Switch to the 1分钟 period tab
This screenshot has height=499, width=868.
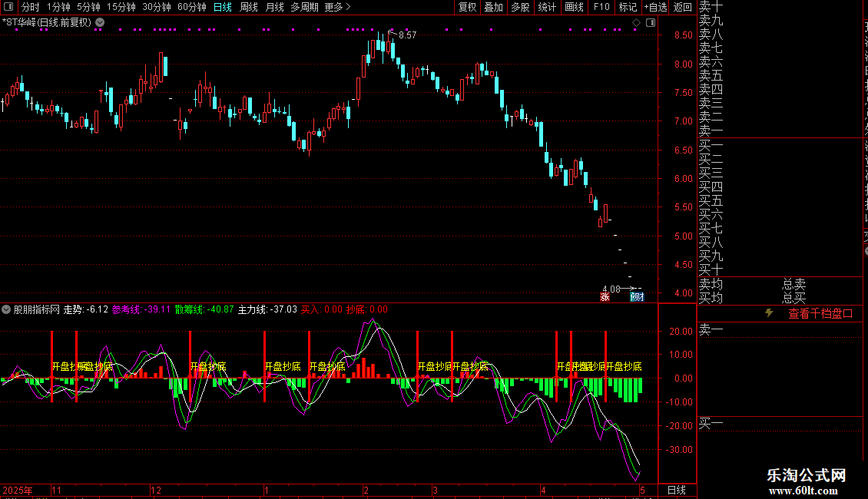(58, 7)
